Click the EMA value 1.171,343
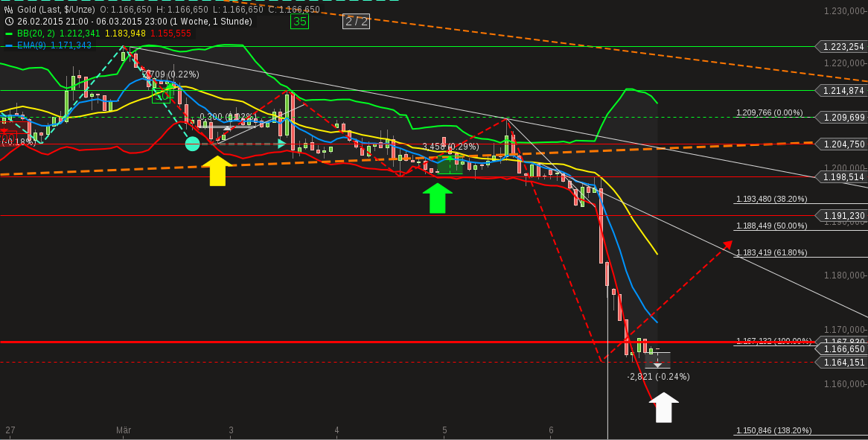Viewport: 868px width, 440px height. pos(71,45)
